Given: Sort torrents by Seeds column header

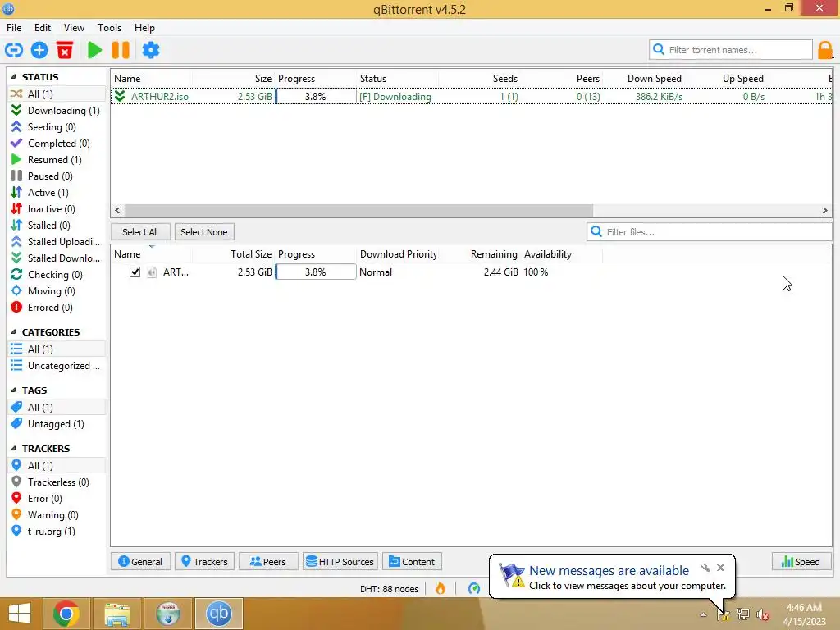Looking at the screenshot, I should [x=504, y=79].
